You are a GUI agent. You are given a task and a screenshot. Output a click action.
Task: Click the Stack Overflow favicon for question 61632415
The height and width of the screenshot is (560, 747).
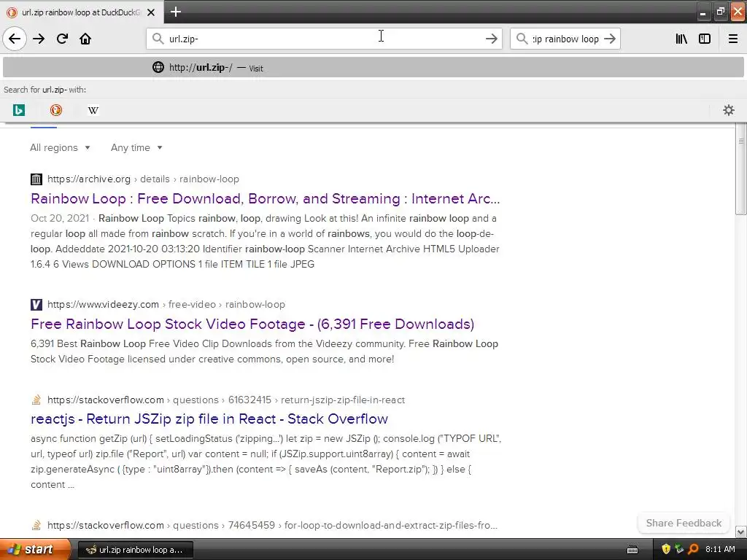[x=36, y=400]
